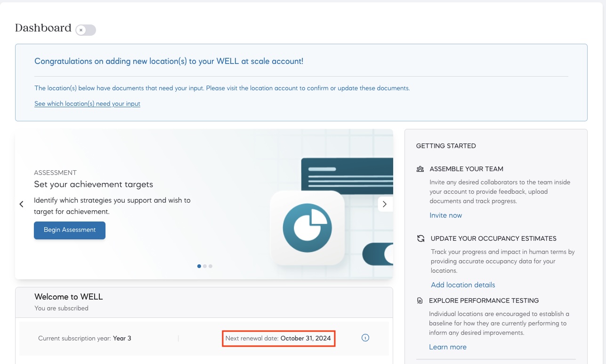The height and width of the screenshot is (364, 606).
Task: Select the first carousel dot
Action: tap(199, 266)
